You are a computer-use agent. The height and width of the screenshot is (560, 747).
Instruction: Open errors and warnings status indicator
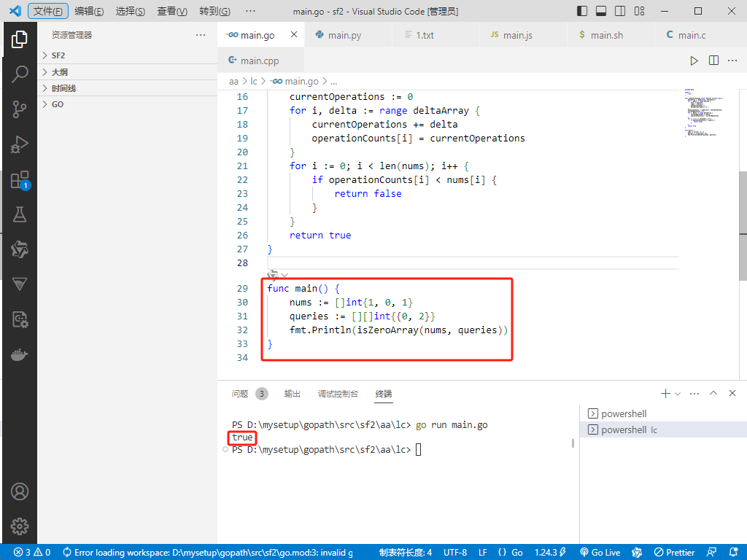pos(32,553)
